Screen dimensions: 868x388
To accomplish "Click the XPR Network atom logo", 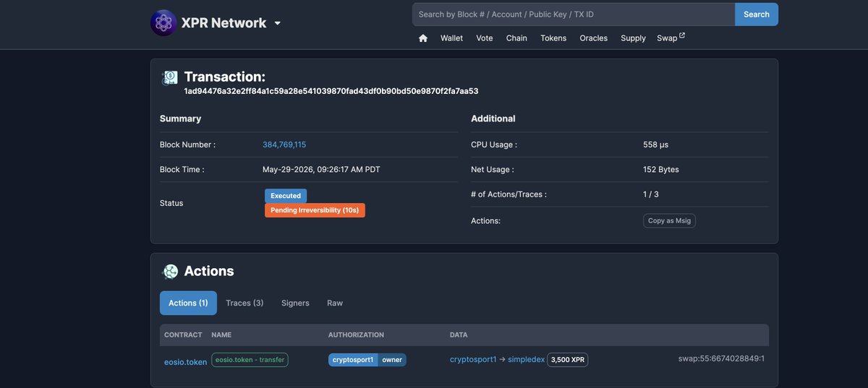I will pyautogui.click(x=163, y=23).
